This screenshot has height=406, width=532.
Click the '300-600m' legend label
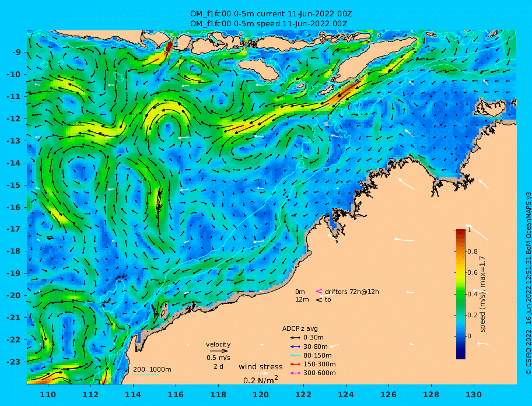319,373
